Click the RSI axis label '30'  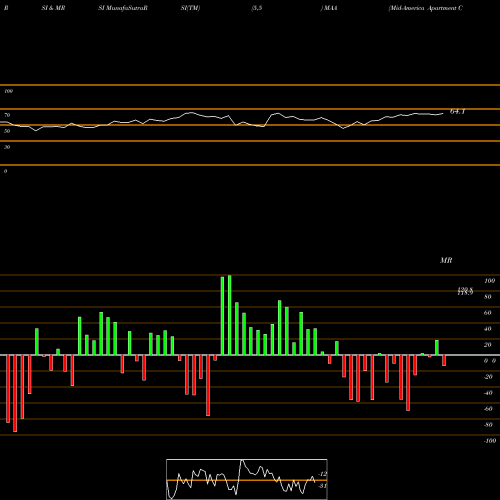pyautogui.click(x=7, y=147)
